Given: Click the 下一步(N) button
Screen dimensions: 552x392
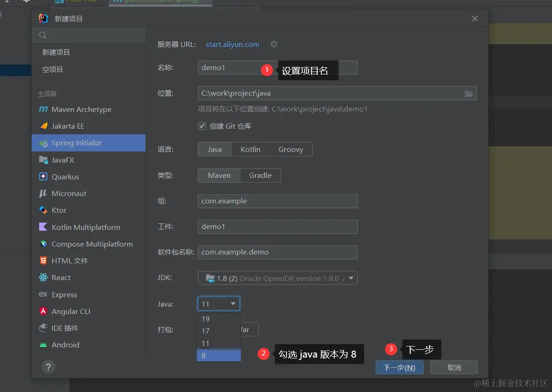Looking at the screenshot, I should click(399, 367).
